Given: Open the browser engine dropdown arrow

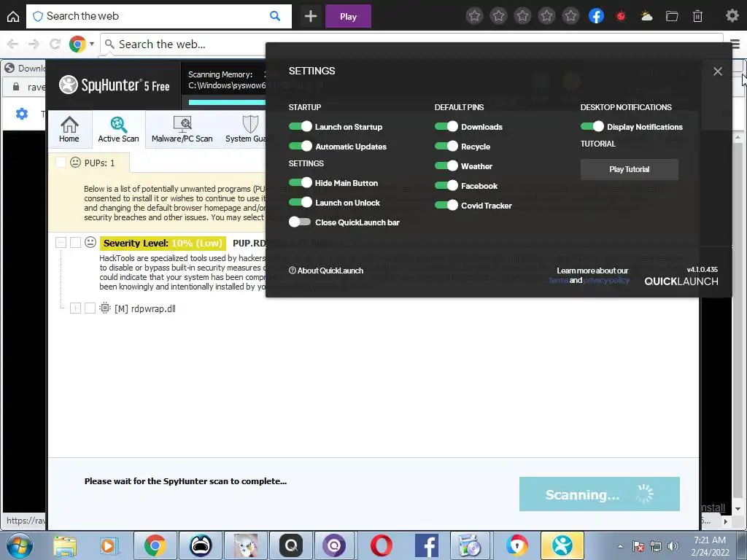Looking at the screenshot, I should [x=92, y=44].
